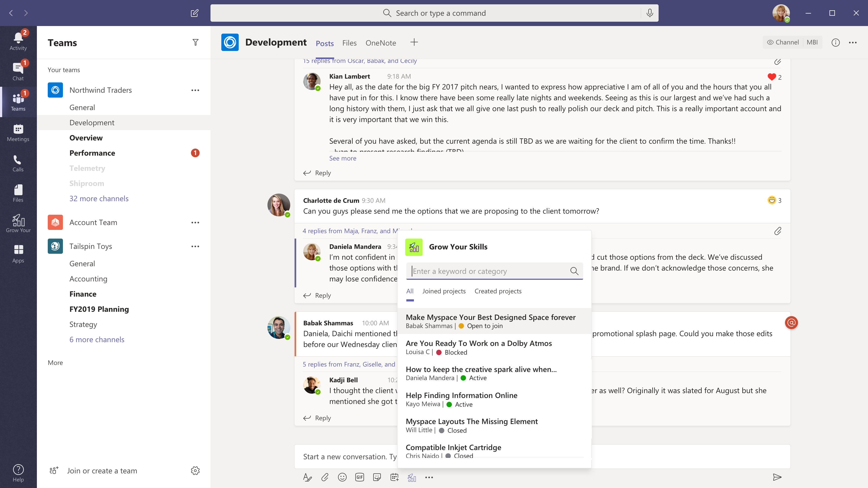Open Northwind Traders more options menu

[195, 90]
